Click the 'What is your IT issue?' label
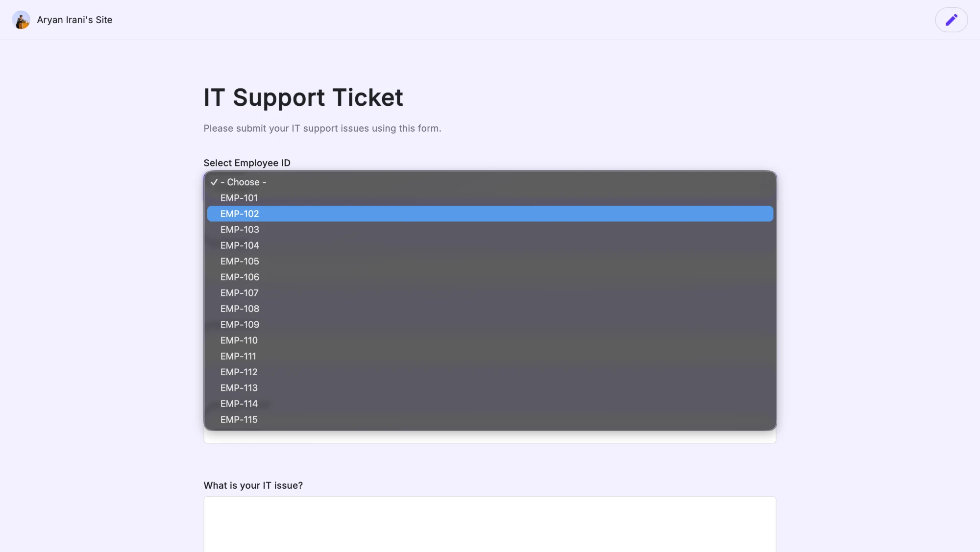 (253, 485)
